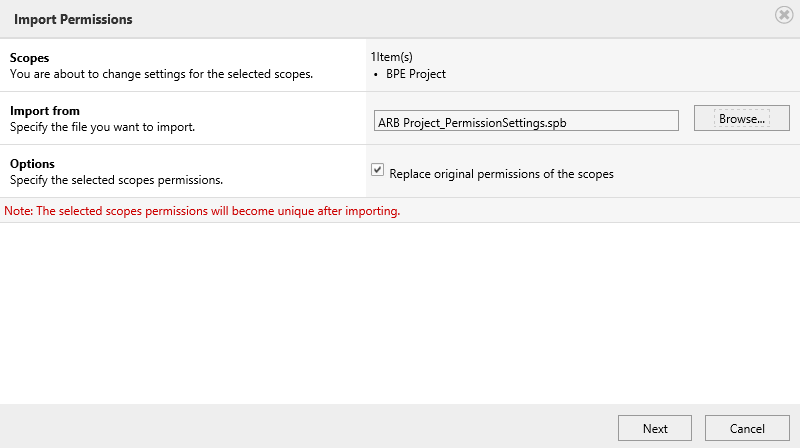The width and height of the screenshot is (800, 448).
Task: Close the Import Permissions dialog
Action: tap(784, 15)
